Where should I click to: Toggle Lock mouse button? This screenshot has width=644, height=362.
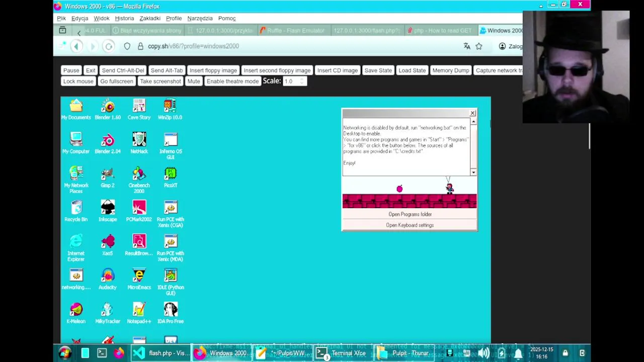coord(78,81)
